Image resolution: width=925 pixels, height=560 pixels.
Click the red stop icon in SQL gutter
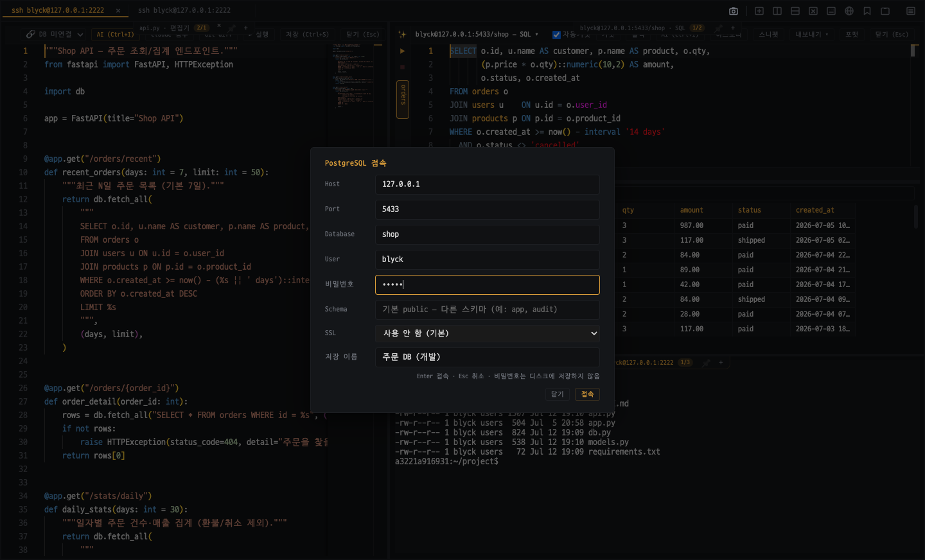(403, 67)
